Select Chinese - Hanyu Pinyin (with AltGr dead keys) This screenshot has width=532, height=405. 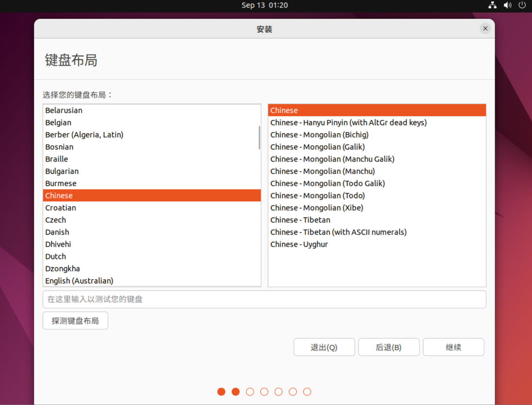(x=377, y=123)
